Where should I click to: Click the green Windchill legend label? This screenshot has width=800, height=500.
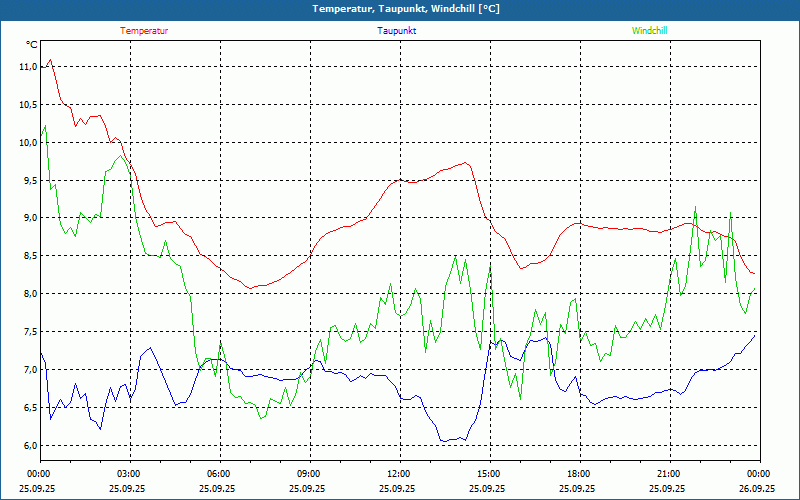coord(649,30)
